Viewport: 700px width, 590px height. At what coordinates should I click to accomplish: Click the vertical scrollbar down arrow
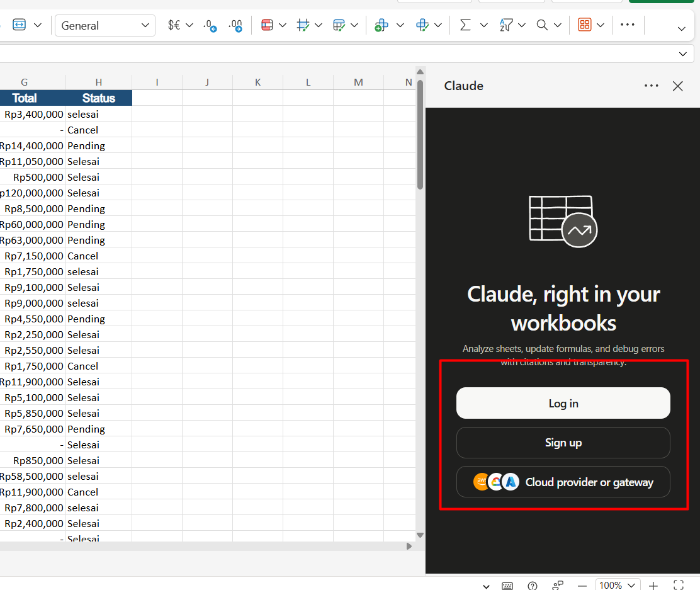tap(420, 535)
